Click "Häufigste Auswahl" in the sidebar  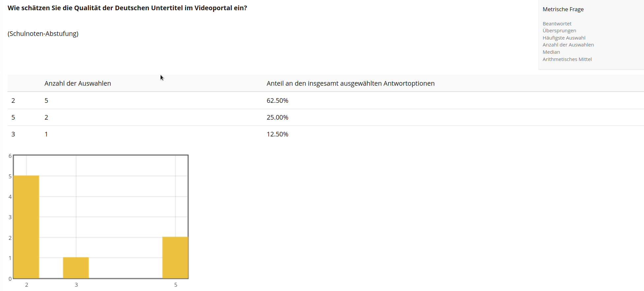tap(564, 38)
